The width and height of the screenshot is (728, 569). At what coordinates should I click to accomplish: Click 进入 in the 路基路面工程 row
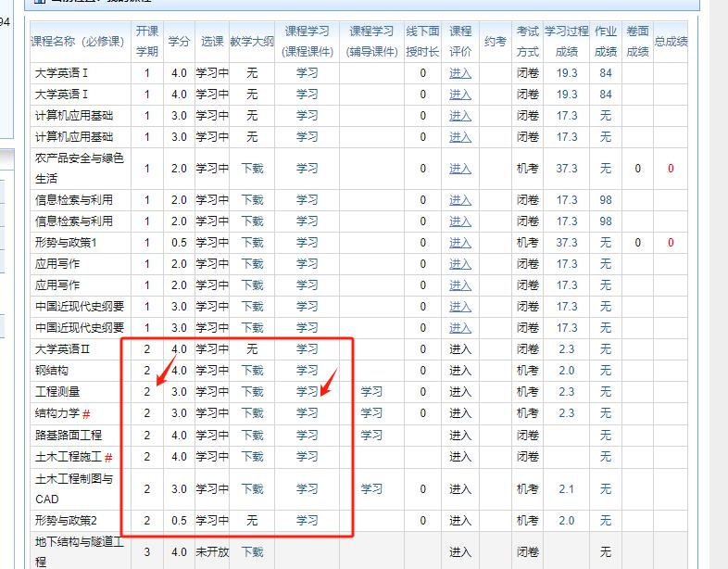pyautogui.click(x=460, y=435)
